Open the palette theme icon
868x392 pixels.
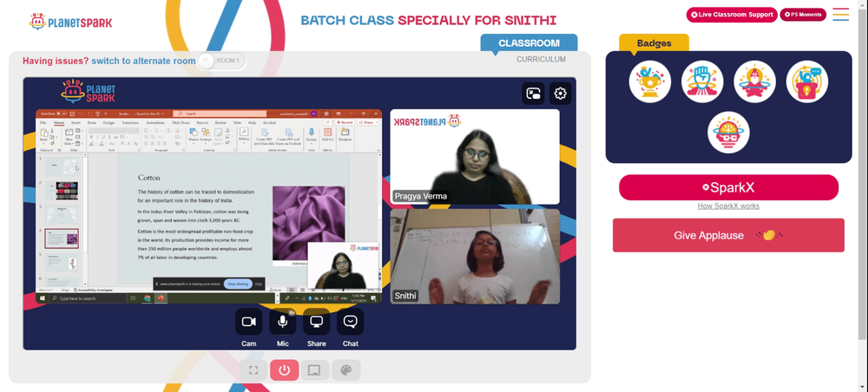(346, 369)
